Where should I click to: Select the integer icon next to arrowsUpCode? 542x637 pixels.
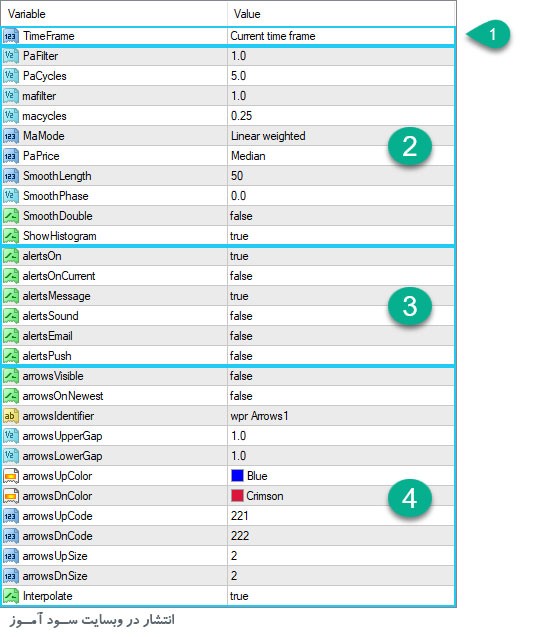point(11,516)
